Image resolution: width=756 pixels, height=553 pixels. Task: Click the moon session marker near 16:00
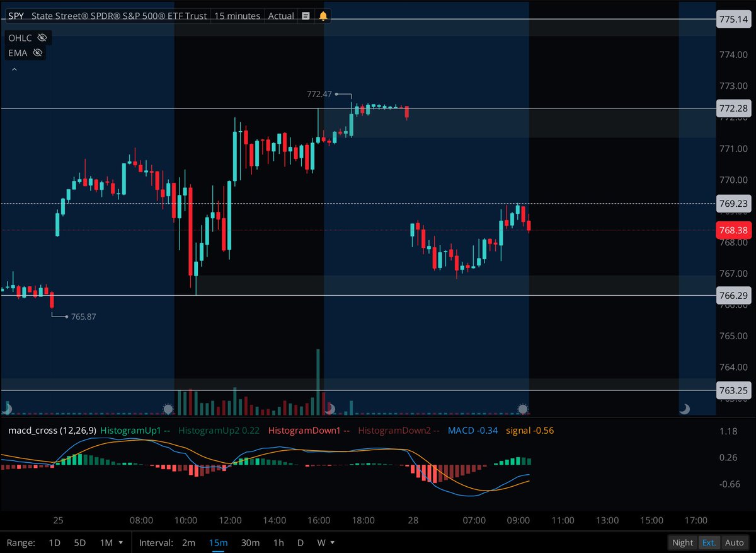pos(329,409)
